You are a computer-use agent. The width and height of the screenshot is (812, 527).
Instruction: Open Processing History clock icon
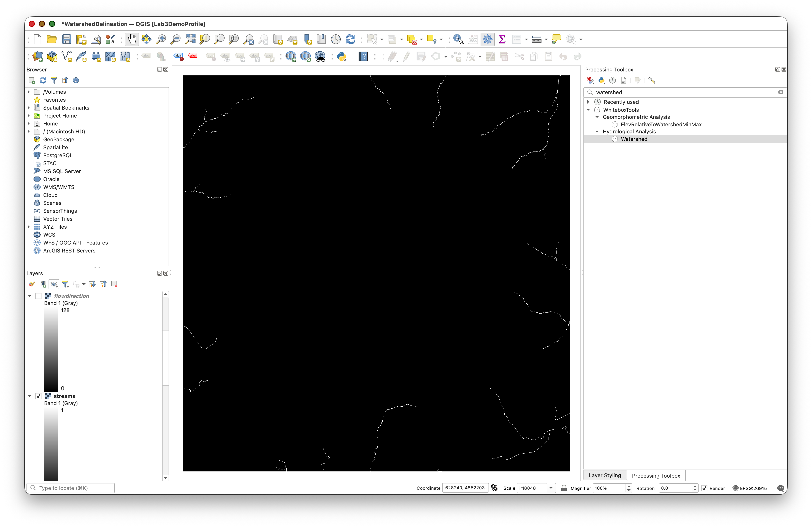pos(613,80)
